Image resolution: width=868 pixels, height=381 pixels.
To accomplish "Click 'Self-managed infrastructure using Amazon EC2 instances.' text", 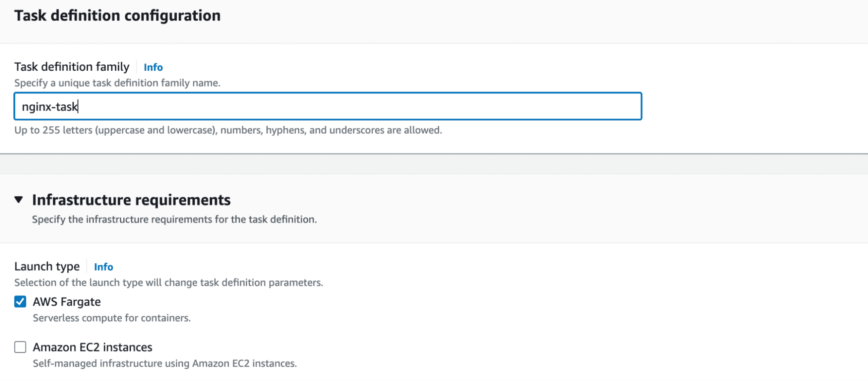I will click(x=165, y=364).
